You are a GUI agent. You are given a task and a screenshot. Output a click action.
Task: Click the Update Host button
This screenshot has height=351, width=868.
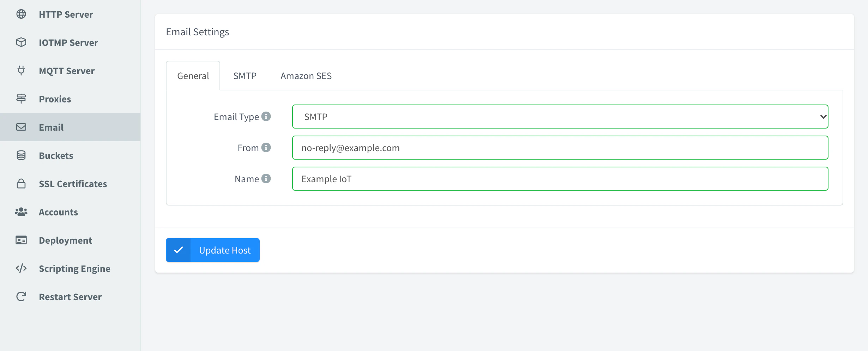(x=213, y=250)
